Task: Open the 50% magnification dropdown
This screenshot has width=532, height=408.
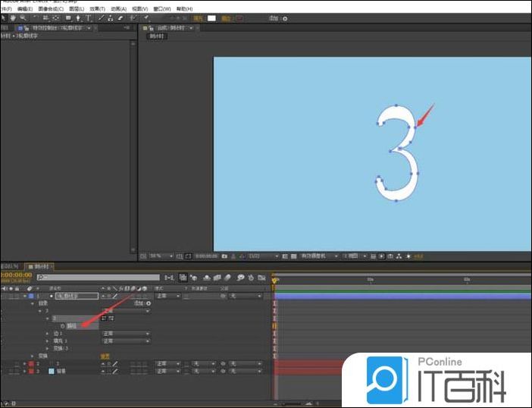Action: pyautogui.click(x=161, y=256)
